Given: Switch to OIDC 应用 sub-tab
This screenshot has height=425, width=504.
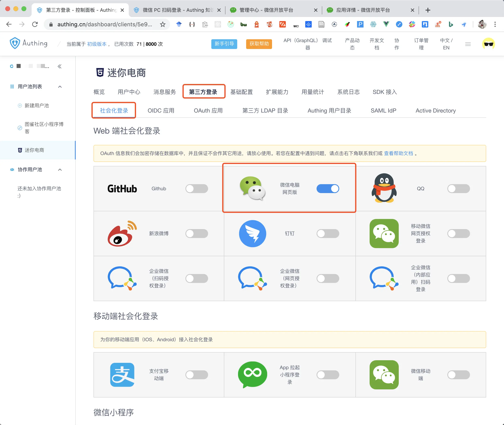Looking at the screenshot, I should [161, 110].
